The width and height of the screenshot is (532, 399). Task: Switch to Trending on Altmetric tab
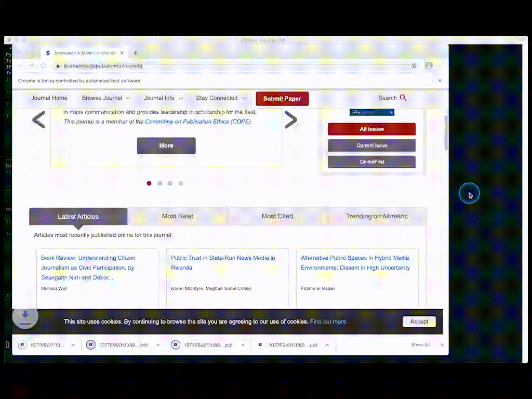(377, 216)
